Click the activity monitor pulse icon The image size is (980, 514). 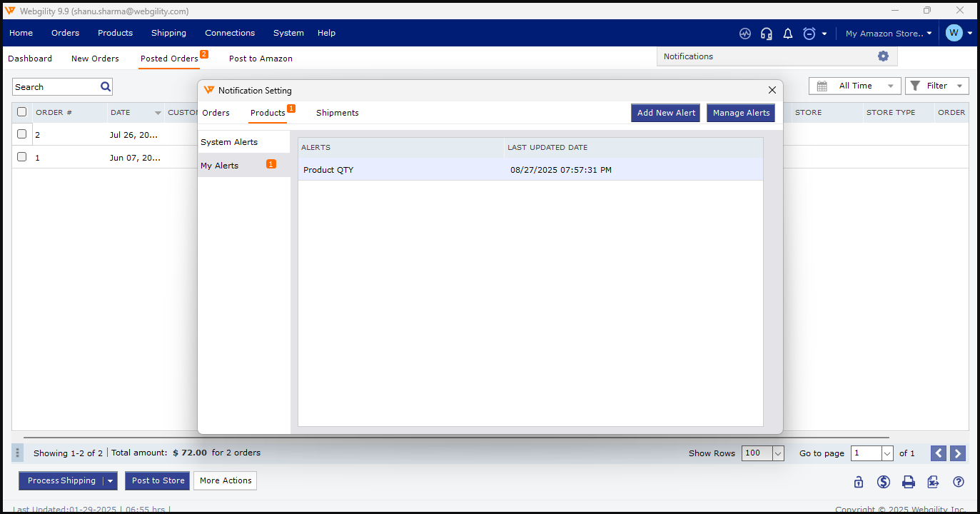[745, 34]
